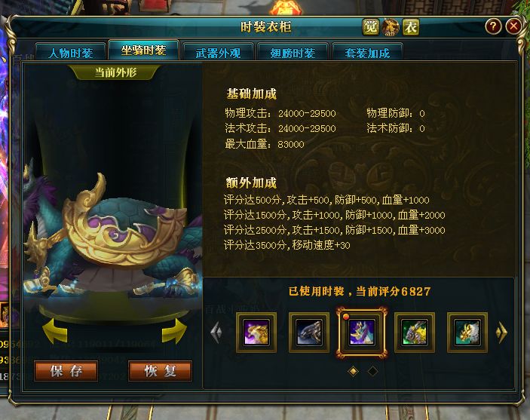
Task: Switch to the 武器外观 tab
Action: pos(218,53)
